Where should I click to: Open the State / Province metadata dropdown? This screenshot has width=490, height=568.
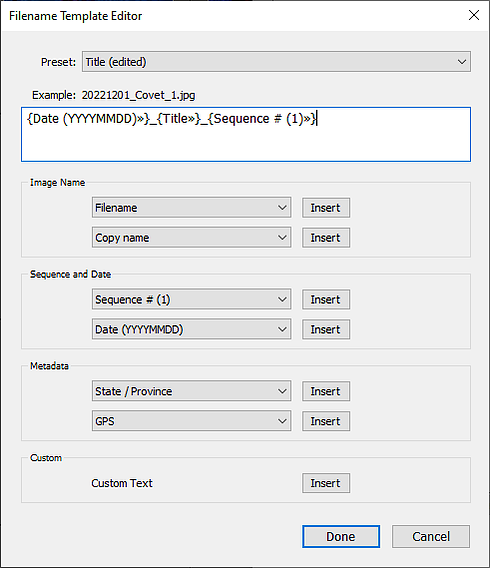192,391
